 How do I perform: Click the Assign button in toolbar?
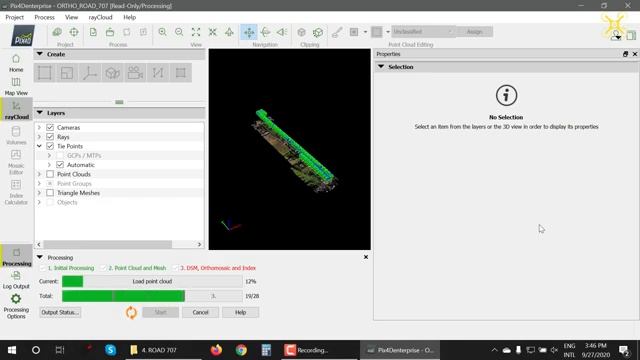tap(474, 31)
